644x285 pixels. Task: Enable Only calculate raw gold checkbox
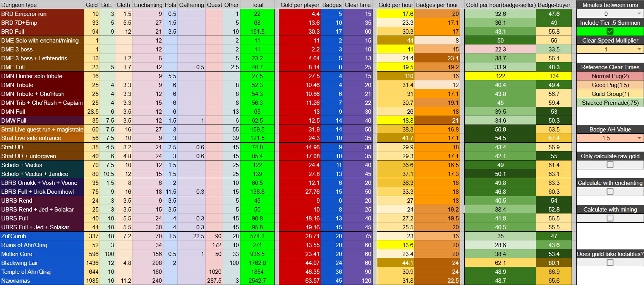point(610,165)
